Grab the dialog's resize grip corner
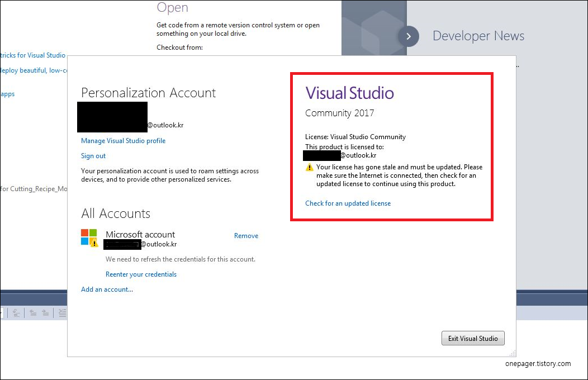Viewport: 588px width, 380px height. point(513,353)
